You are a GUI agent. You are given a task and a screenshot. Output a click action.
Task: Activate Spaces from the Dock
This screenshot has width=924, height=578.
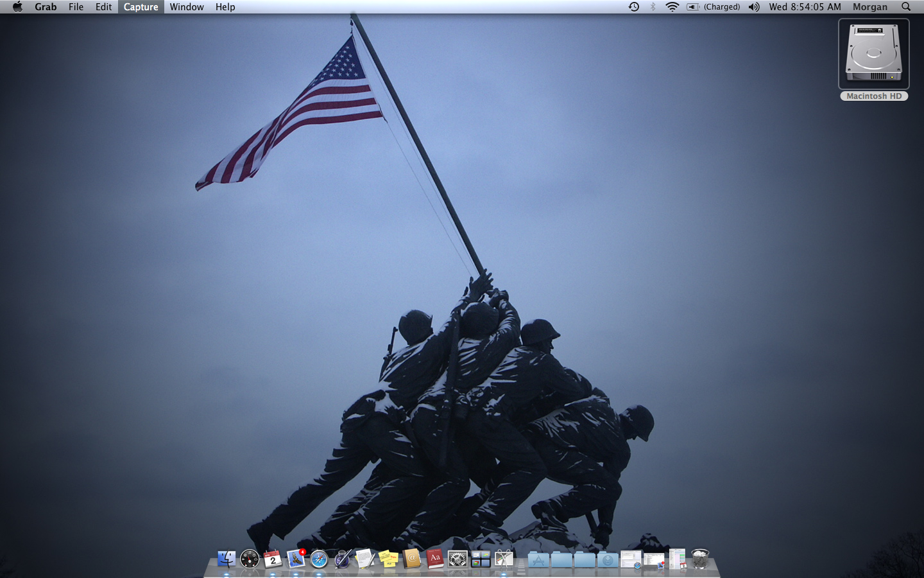point(481,559)
